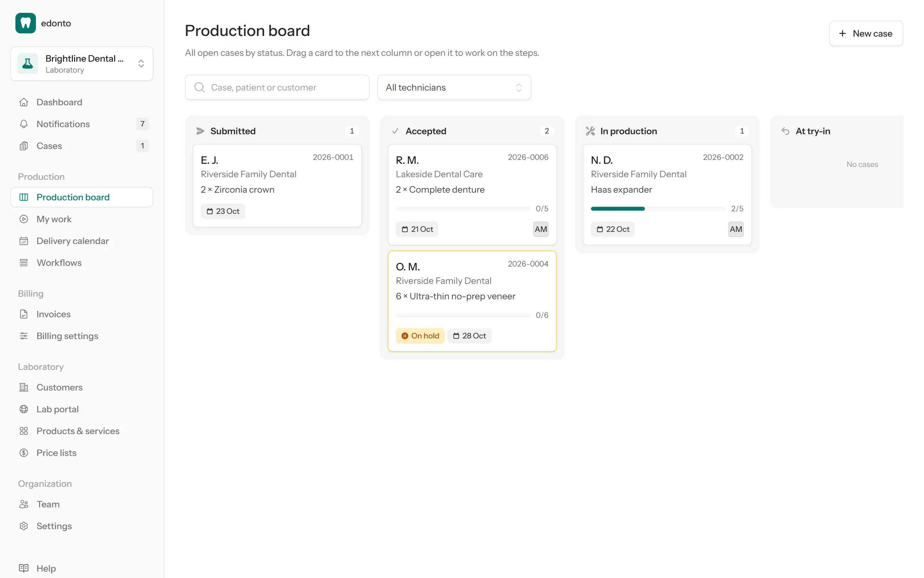Screen dimensions: 924x578
Task: Click the AM technician avatar on N. D. card
Action: coord(736,229)
